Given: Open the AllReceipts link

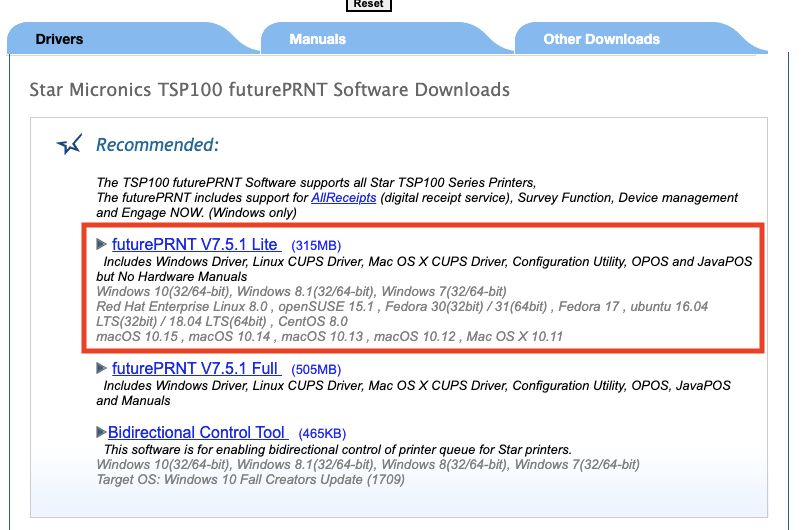Looking at the screenshot, I should coord(344,198).
